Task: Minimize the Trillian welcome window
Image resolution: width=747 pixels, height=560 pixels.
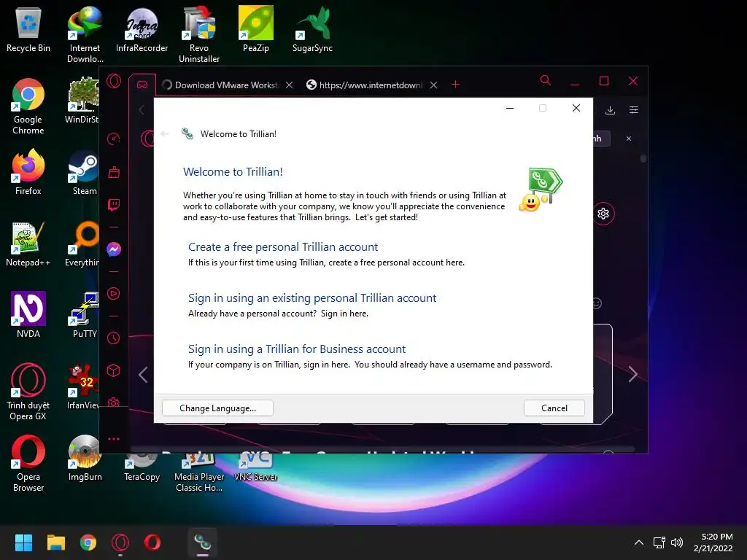Action: (510, 108)
